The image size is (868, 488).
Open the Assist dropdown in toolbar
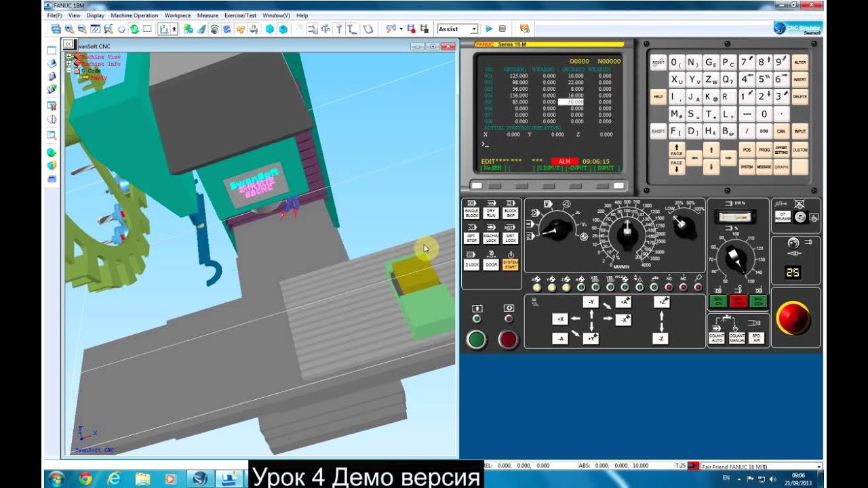pyautogui.click(x=473, y=29)
